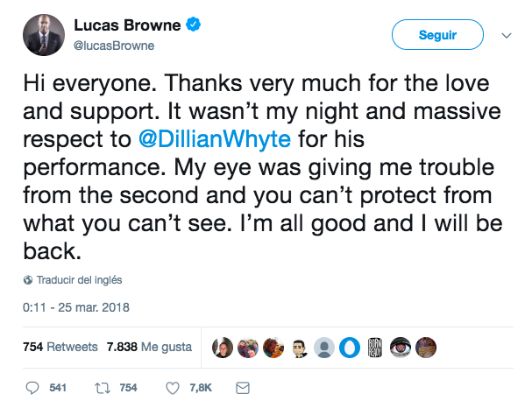Open the eye picture liker avatar
The width and height of the screenshot is (532, 408).
pos(400,347)
